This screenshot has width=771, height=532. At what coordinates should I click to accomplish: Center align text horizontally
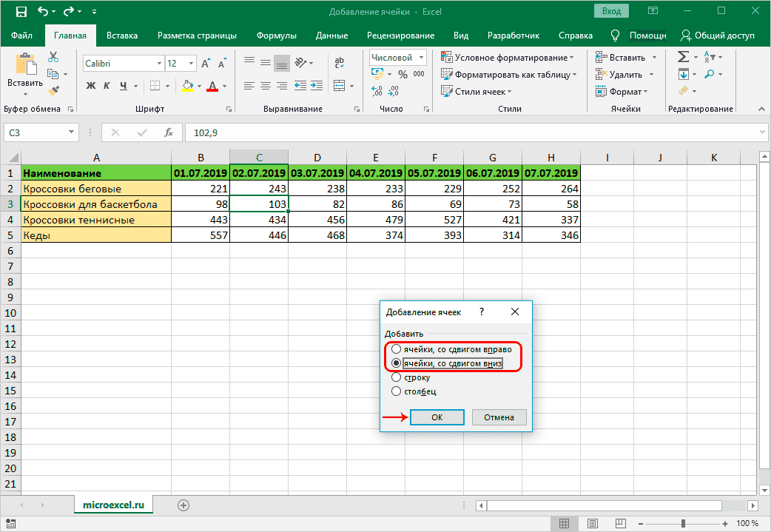tap(265, 86)
